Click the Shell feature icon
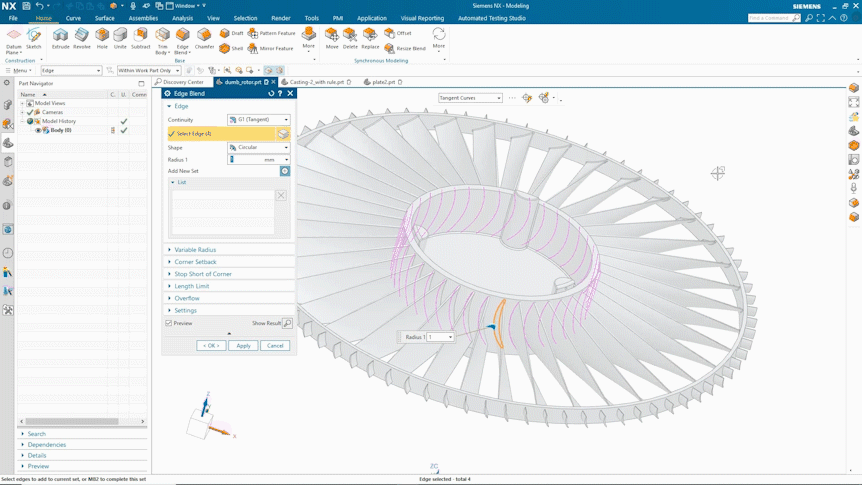The height and width of the screenshot is (485, 862). click(x=224, y=48)
